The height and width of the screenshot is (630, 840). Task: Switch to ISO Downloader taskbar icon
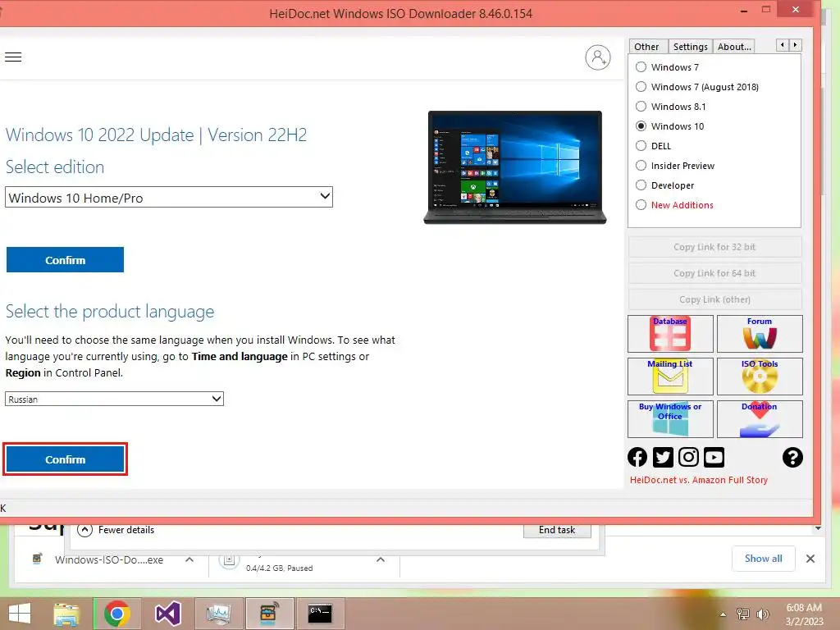coord(269,614)
